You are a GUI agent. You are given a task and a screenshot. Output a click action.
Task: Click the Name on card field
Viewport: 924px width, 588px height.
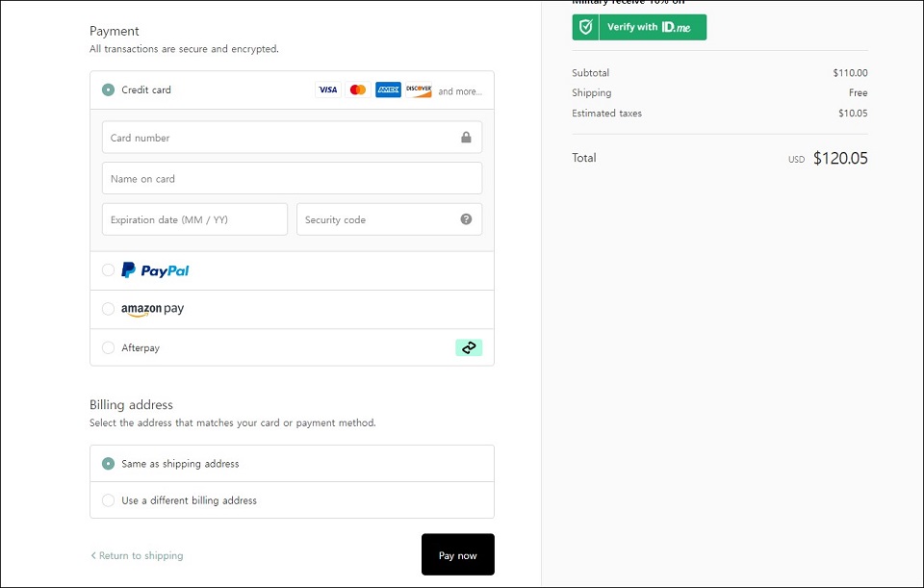pyautogui.click(x=292, y=179)
